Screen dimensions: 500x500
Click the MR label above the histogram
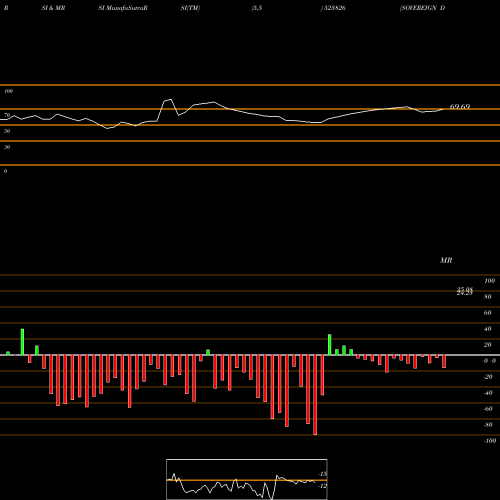point(446,260)
